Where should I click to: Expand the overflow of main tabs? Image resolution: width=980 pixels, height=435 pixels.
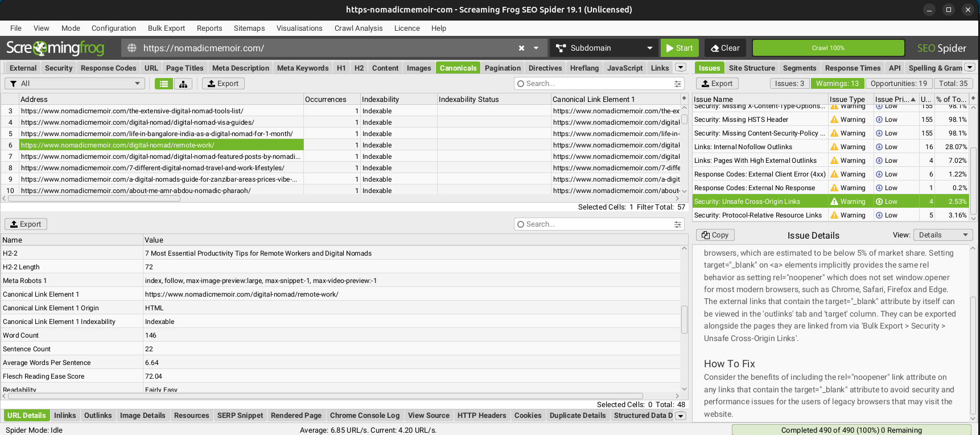click(680, 67)
